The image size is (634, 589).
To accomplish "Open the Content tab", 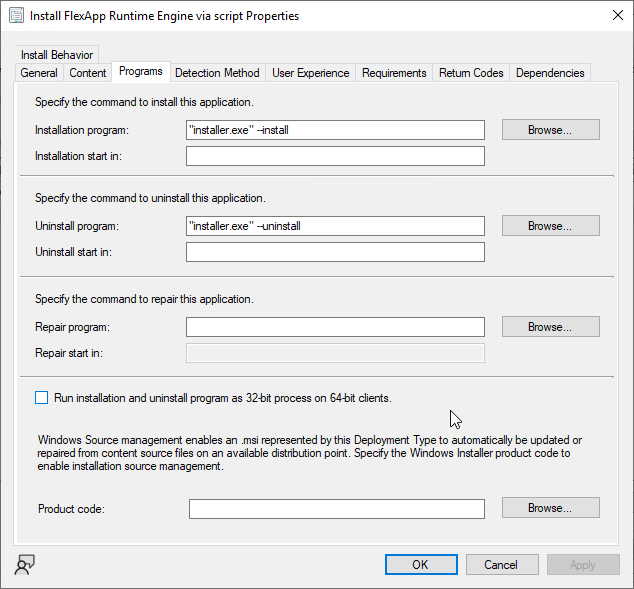I will [x=88, y=73].
